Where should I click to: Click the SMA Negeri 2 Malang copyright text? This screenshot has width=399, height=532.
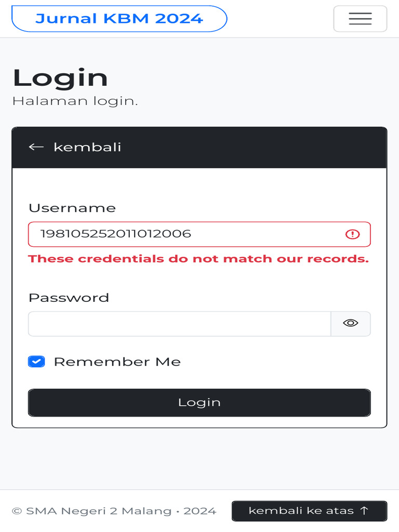pyautogui.click(x=114, y=511)
